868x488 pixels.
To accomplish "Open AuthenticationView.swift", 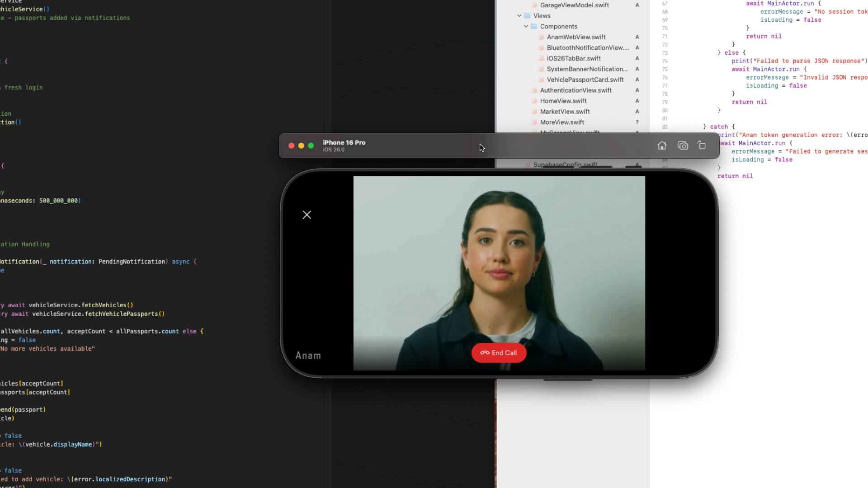I will [x=576, y=90].
